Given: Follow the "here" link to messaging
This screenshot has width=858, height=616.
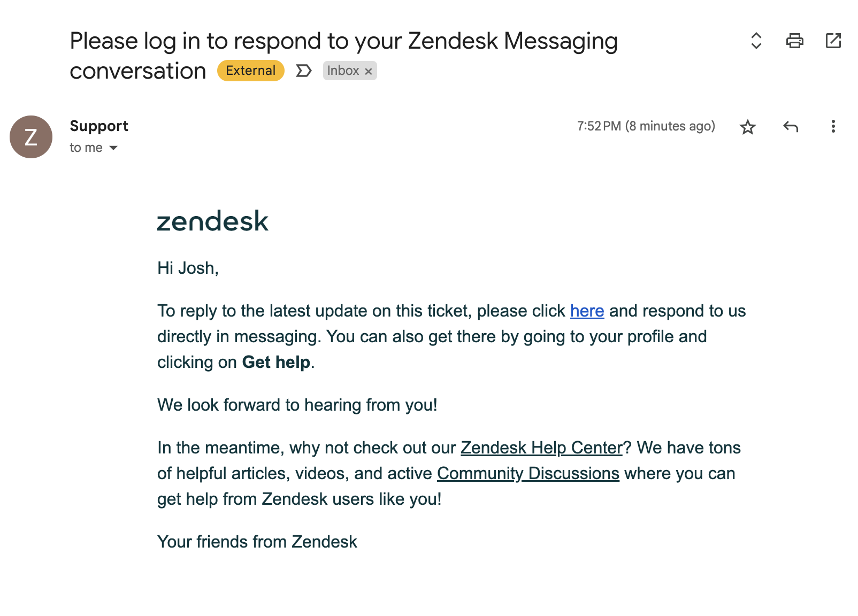Looking at the screenshot, I should point(587,311).
